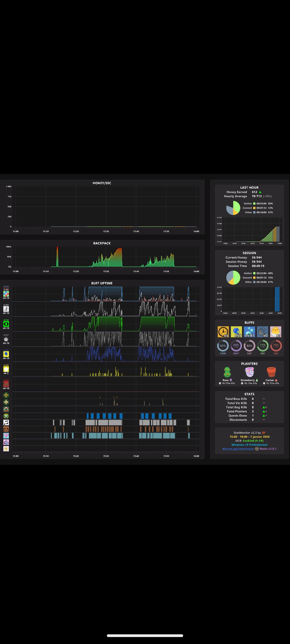Click the Last Hour gather pie chart

(x=233, y=208)
